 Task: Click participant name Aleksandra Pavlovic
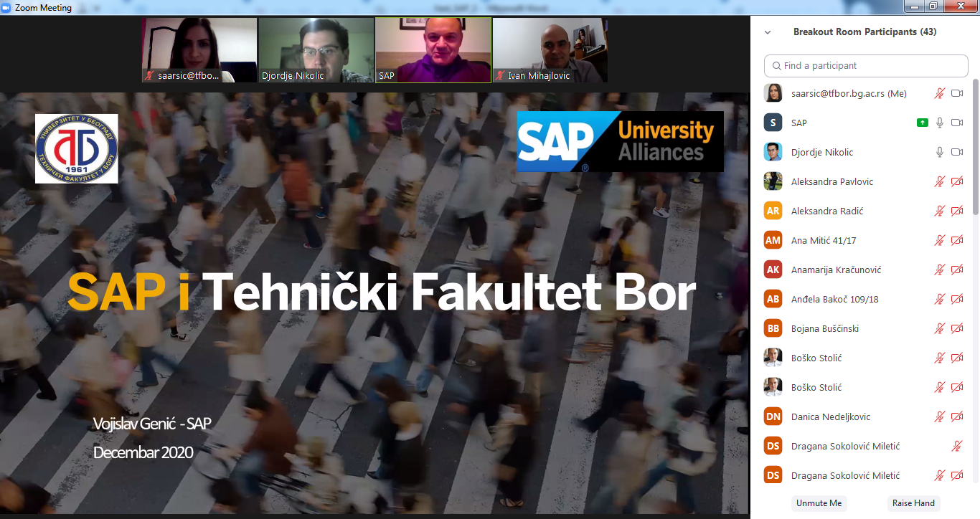832,181
